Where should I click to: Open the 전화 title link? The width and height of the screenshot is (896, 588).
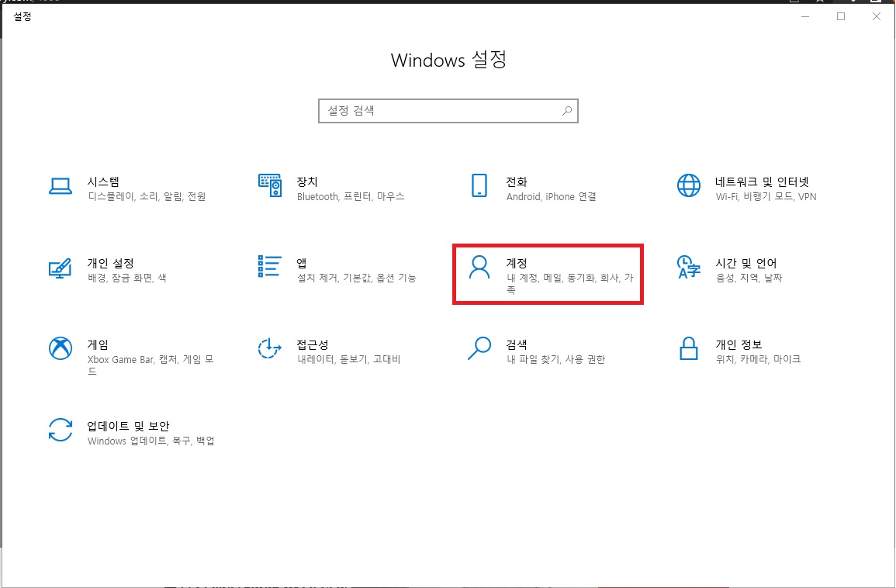pyautogui.click(x=517, y=182)
